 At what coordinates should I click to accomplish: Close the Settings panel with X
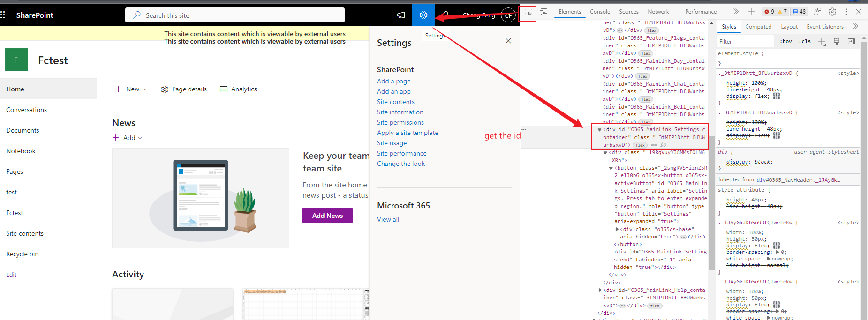508,41
